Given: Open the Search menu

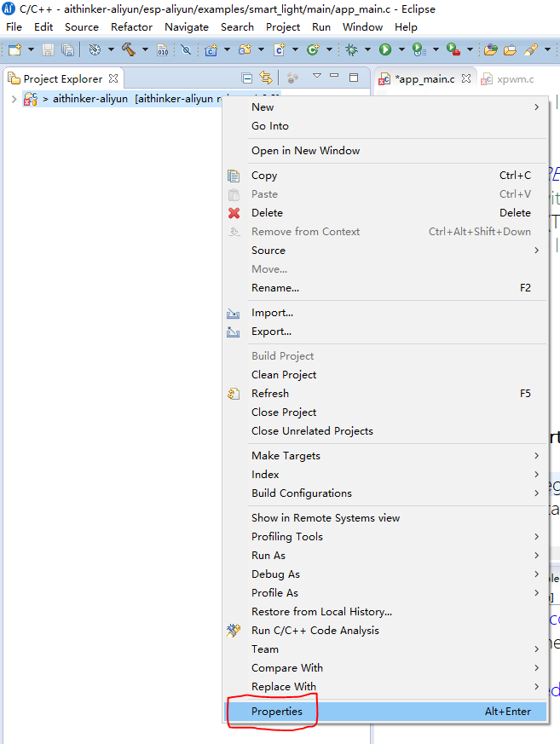Looking at the screenshot, I should click(x=237, y=27).
